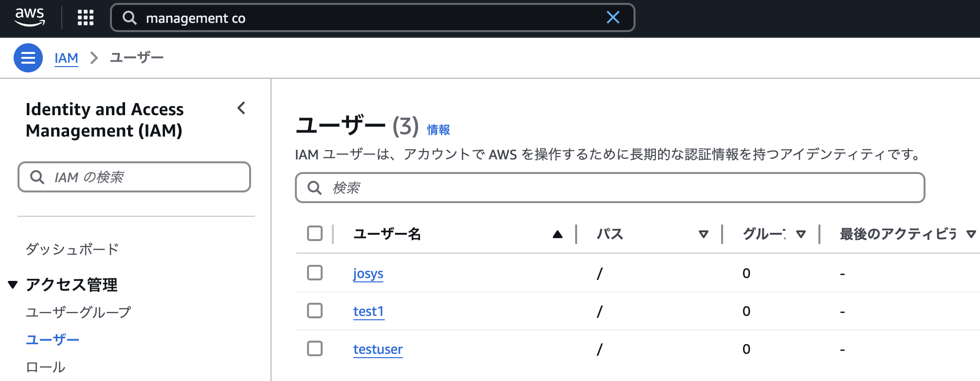Toggle the select-all users checkbox
This screenshot has width=980, height=381.
(315, 233)
